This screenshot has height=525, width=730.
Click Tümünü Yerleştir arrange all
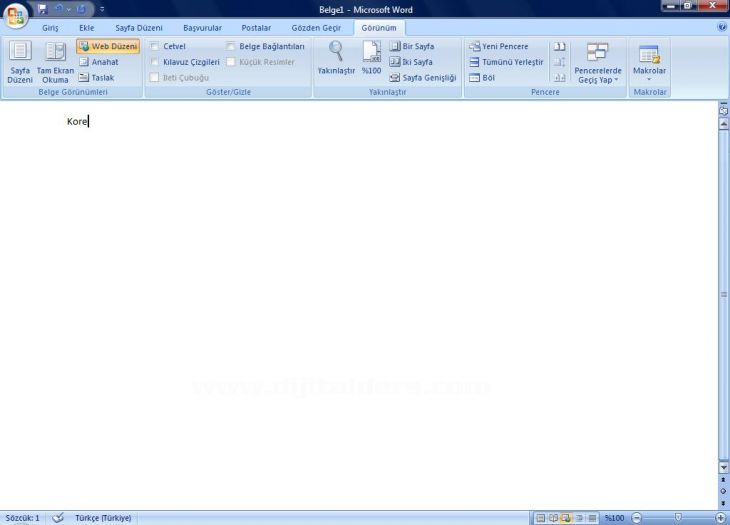tap(506, 62)
